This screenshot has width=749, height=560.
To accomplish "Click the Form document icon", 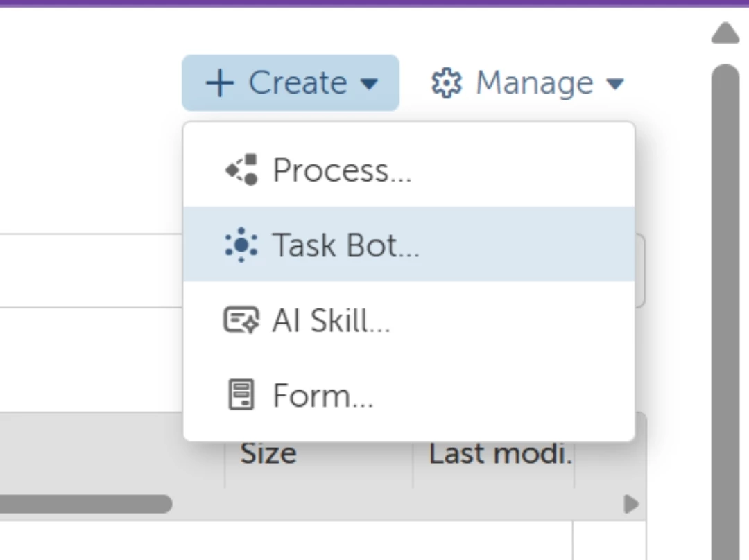I will (241, 395).
